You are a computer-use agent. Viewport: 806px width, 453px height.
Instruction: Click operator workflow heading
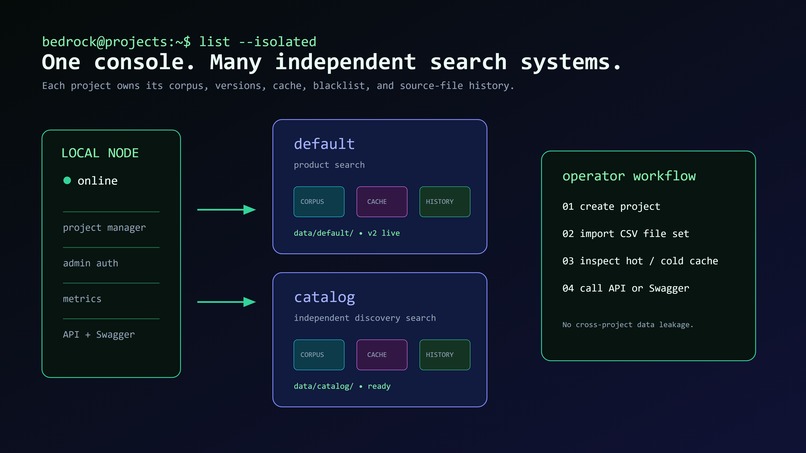pyautogui.click(x=629, y=176)
